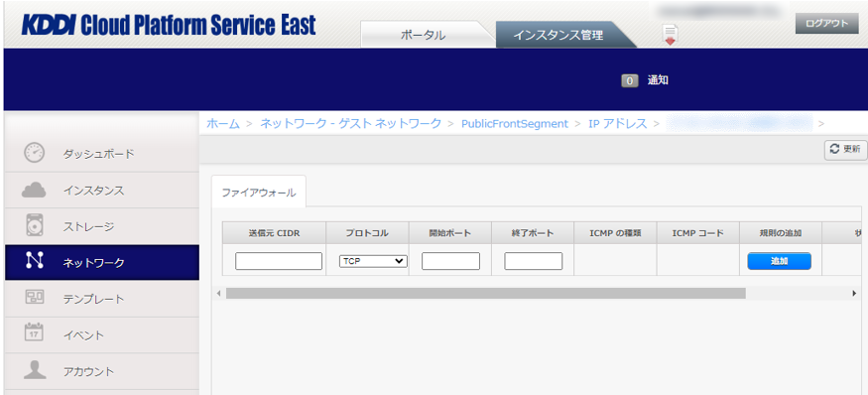Click the 規則の追加 column header
This screenshot has height=395, width=868.
781,233
